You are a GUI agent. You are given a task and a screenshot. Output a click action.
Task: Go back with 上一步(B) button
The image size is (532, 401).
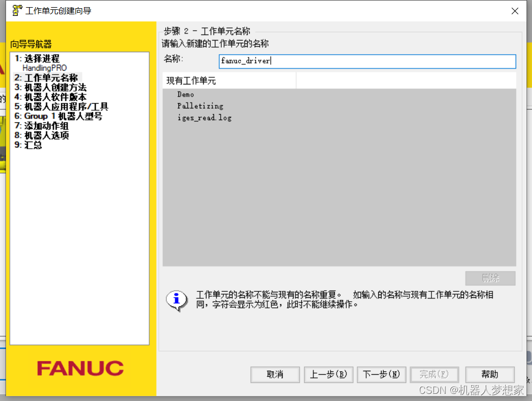(328, 375)
